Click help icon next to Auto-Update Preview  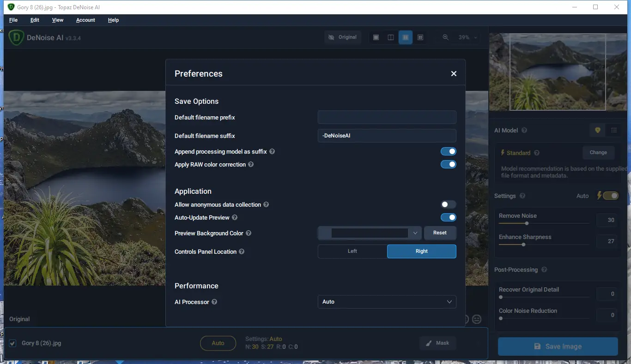235,217
